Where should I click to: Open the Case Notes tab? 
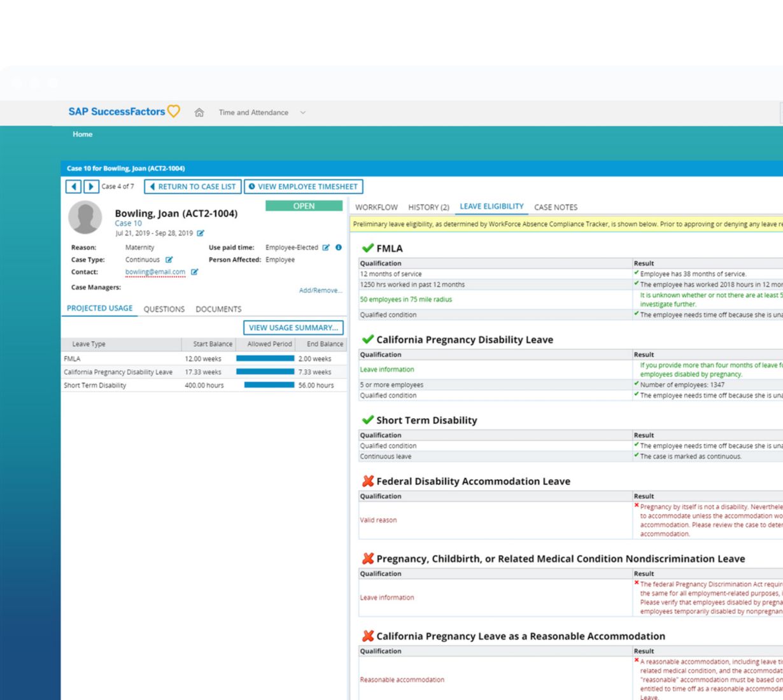(556, 207)
